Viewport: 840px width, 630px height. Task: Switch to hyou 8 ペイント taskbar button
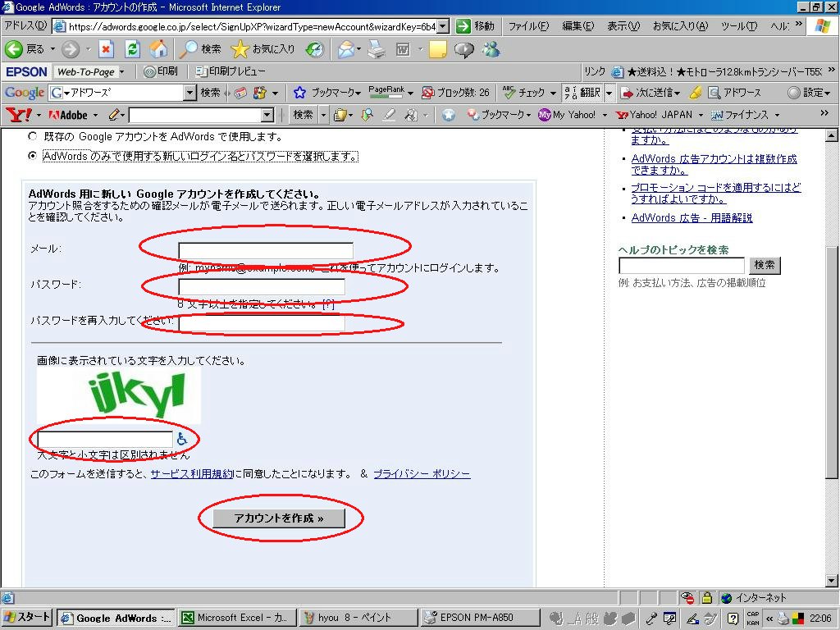pos(358,618)
